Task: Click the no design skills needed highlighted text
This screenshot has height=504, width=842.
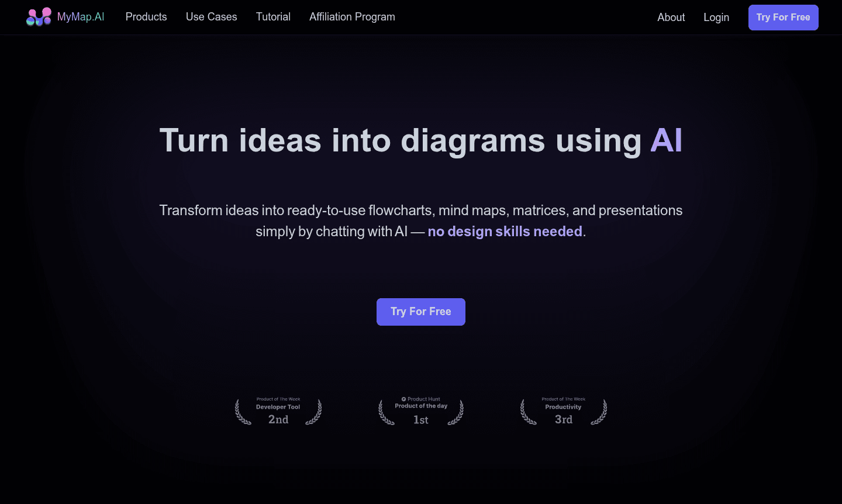Action: (x=505, y=232)
